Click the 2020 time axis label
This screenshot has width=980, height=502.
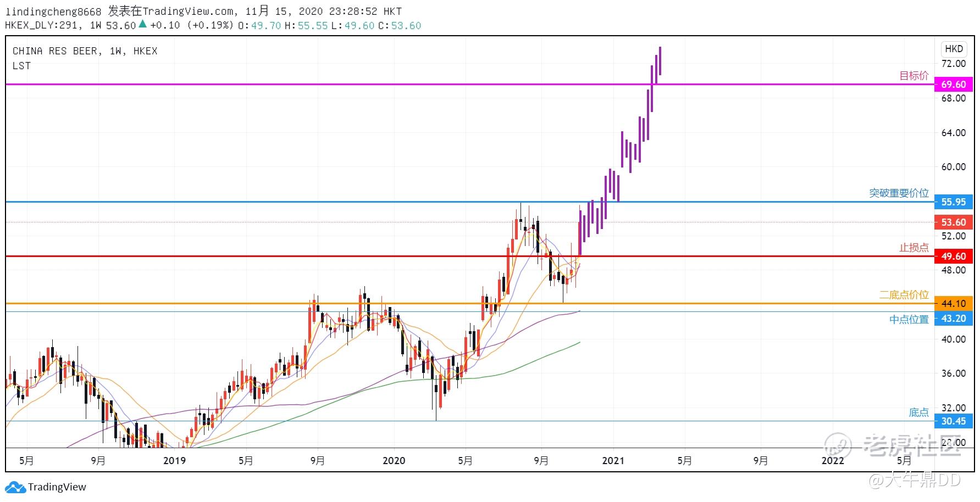[x=394, y=461]
